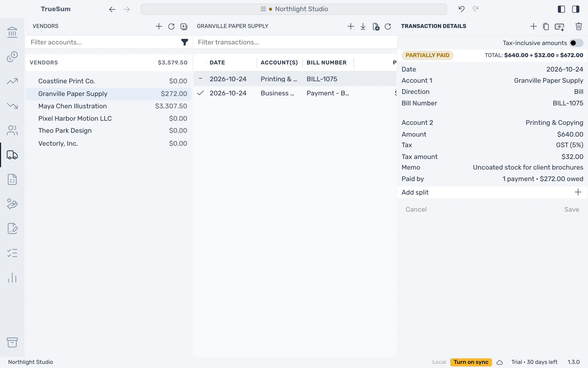Toggle cleared checkmark on Payment row

201,93
